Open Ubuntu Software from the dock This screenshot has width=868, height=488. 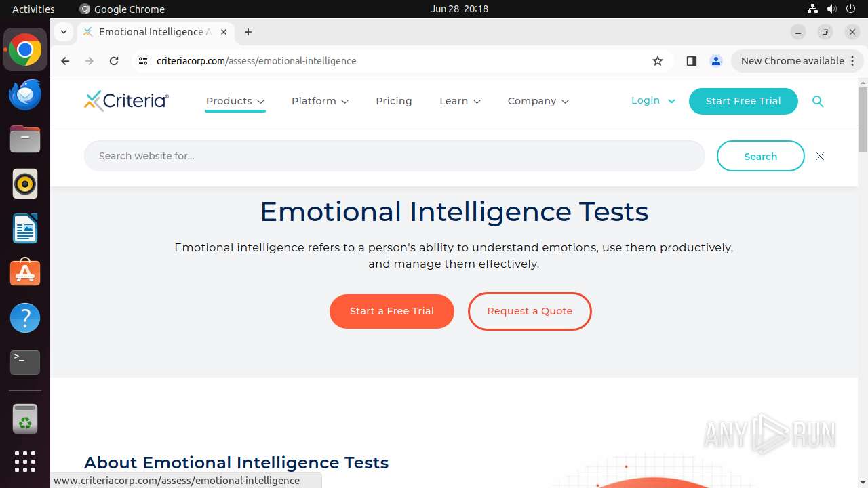[x=25, y=273]
